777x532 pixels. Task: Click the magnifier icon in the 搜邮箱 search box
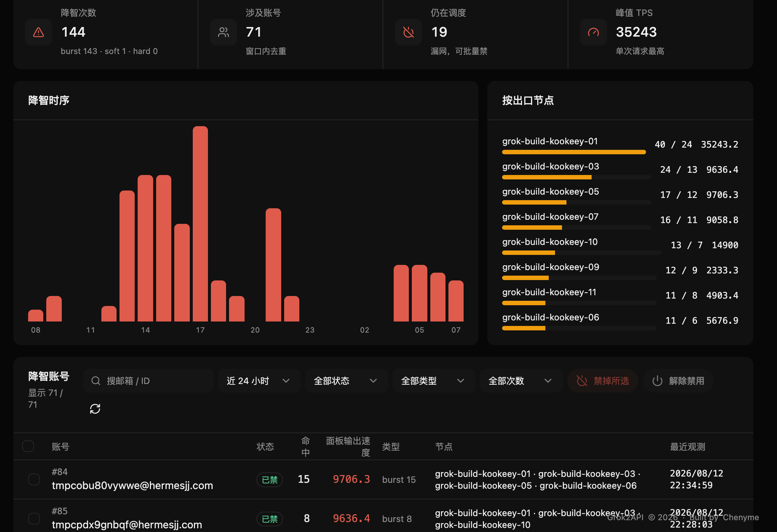(x=96, y=381)
